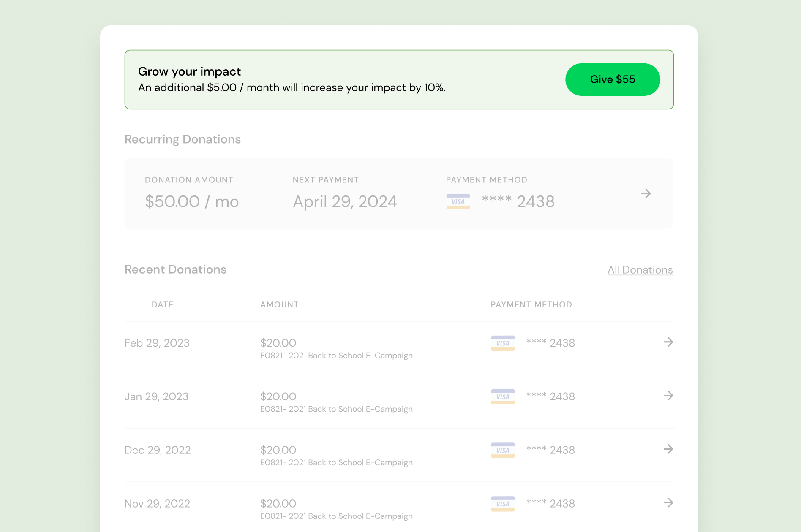The height and width of the screenshot is (532, 801).
Task: Click Visa icon on Nov 29, 2022 row
Action: (x=502, y=504)
